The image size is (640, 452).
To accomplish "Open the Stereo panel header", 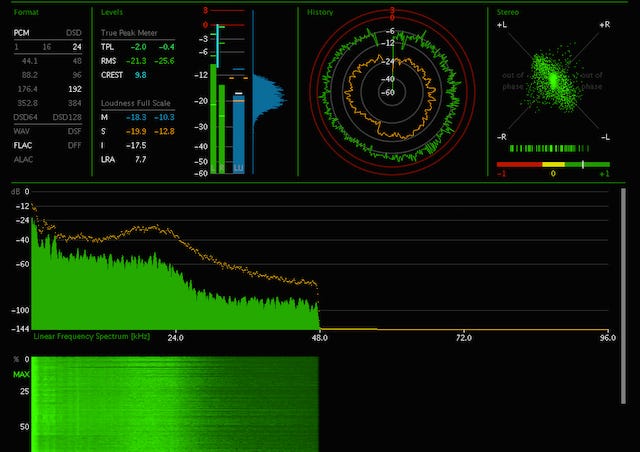I will 508,12.
